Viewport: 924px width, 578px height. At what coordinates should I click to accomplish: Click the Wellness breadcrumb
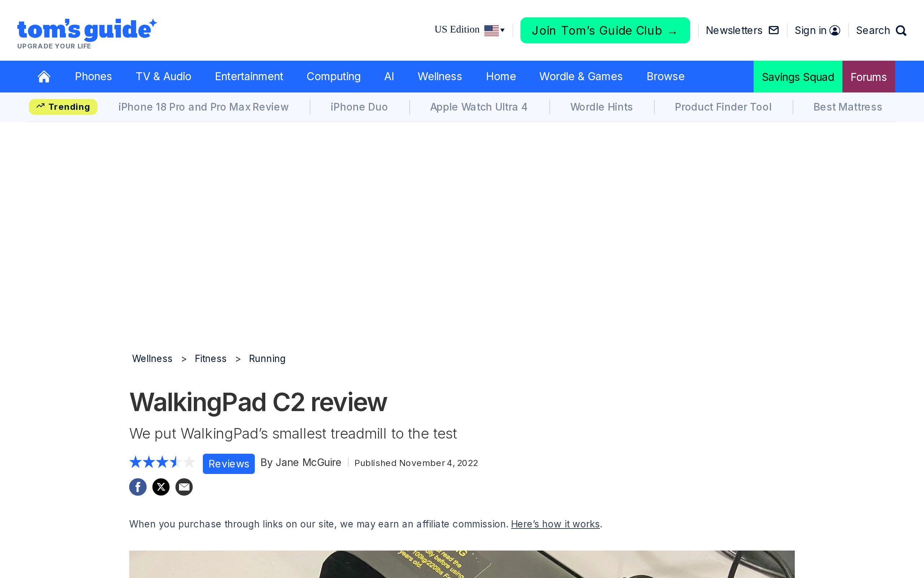click(x=152, y=359)
